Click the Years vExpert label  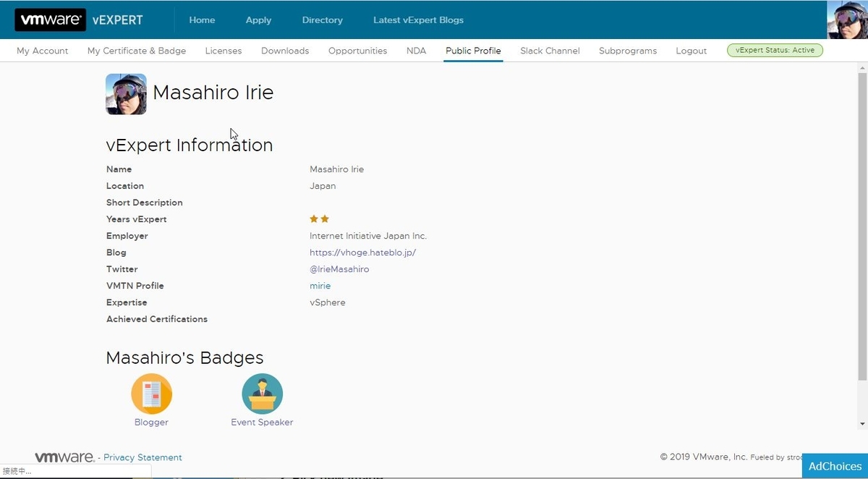click(137, 219)
